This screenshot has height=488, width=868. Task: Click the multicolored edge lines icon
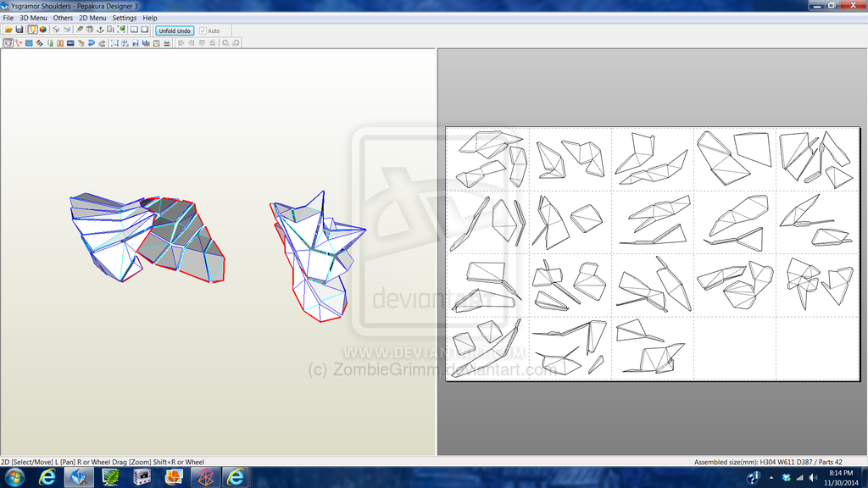point(39,42)
